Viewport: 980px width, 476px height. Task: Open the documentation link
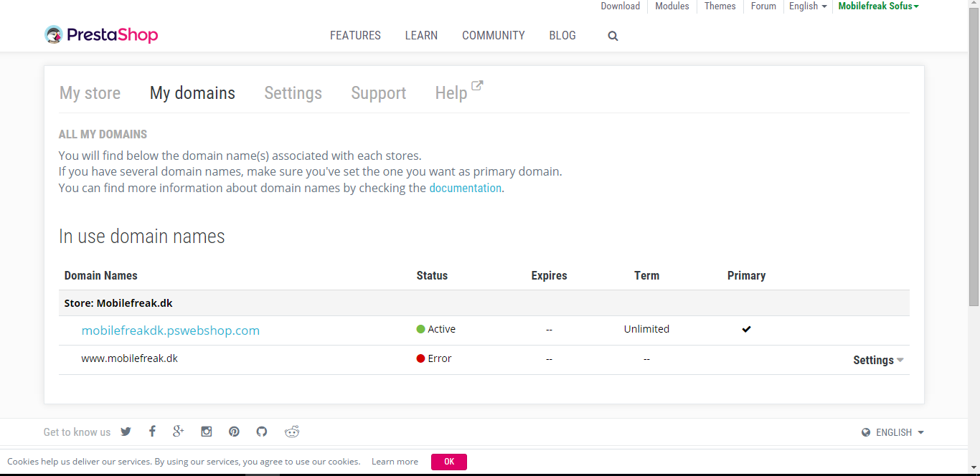[x=466, y=188]
